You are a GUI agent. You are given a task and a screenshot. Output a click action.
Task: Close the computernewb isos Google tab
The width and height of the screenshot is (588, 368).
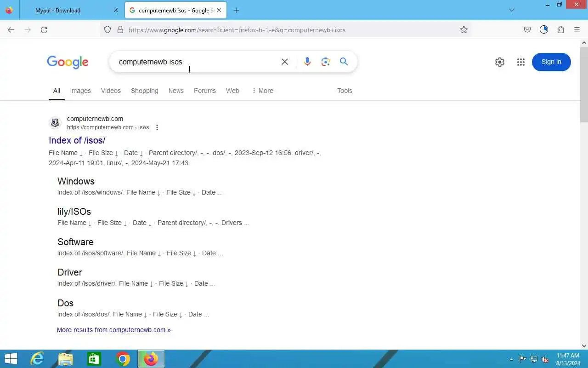click(219, 10)
